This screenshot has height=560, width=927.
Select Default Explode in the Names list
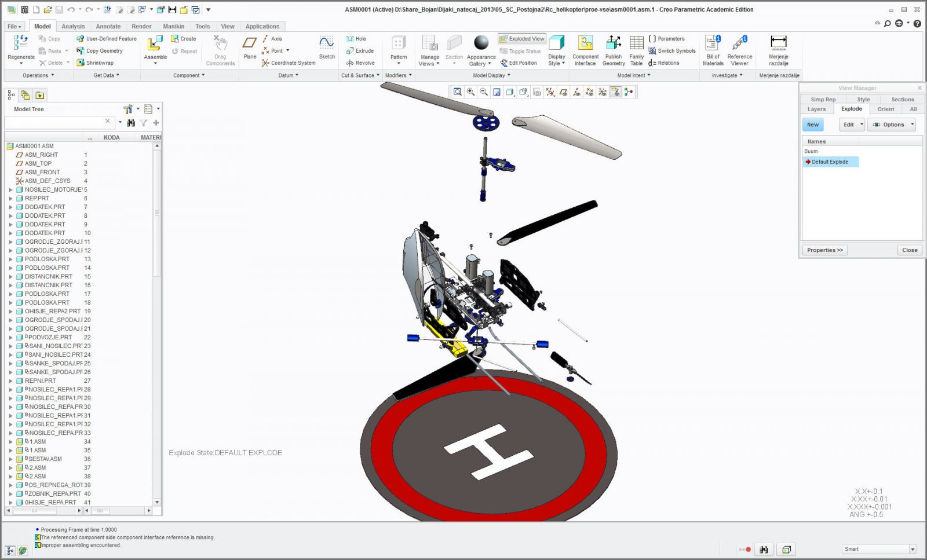pos(830,162)
